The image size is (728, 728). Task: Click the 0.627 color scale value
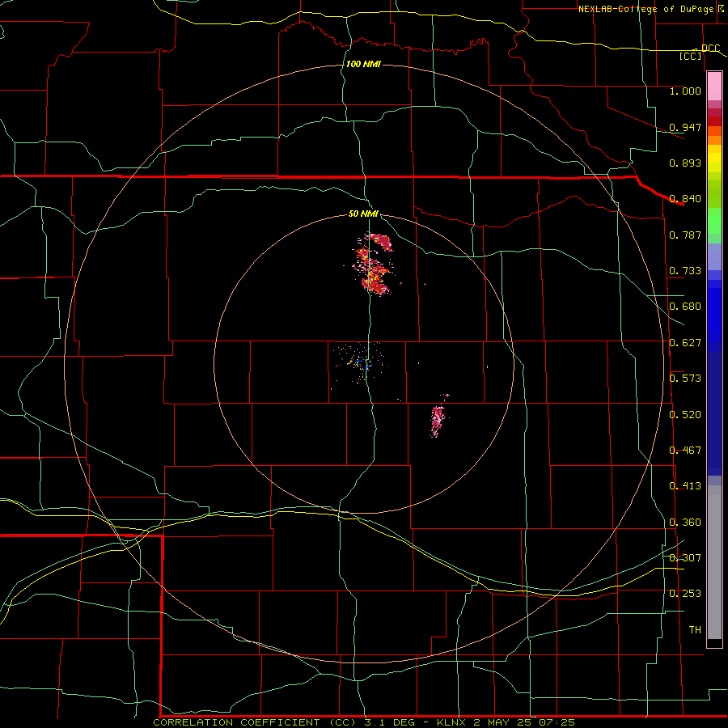click(x=685, y=343)
